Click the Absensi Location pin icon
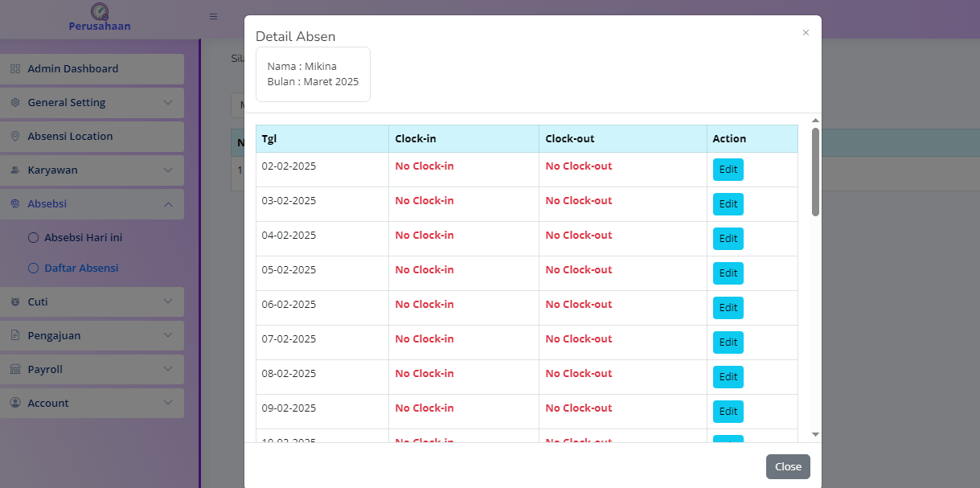 point(15,137)
